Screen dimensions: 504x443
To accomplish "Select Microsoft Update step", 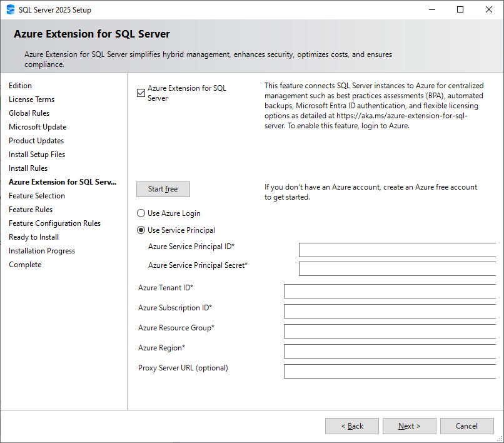I will coord(38,127).
